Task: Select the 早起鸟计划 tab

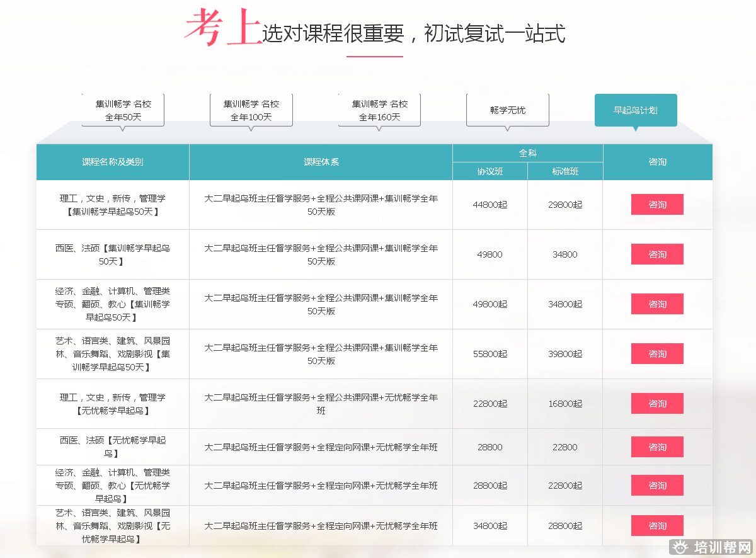Action: [x=636, y=110]
